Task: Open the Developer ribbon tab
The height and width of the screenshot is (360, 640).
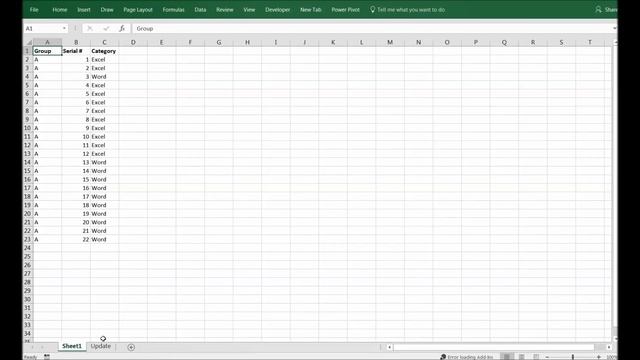Action: click(278, 9)
